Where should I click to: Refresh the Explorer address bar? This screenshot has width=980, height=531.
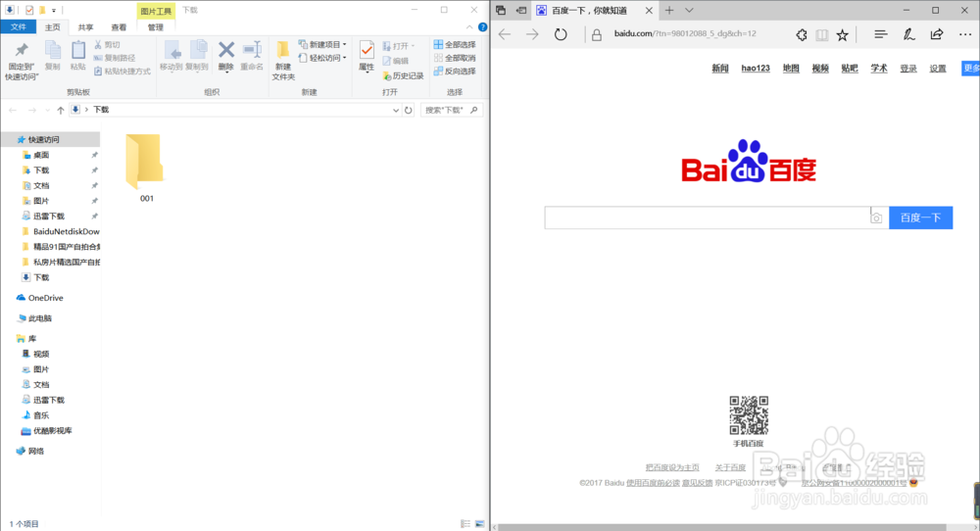click(x=408, y=110)
